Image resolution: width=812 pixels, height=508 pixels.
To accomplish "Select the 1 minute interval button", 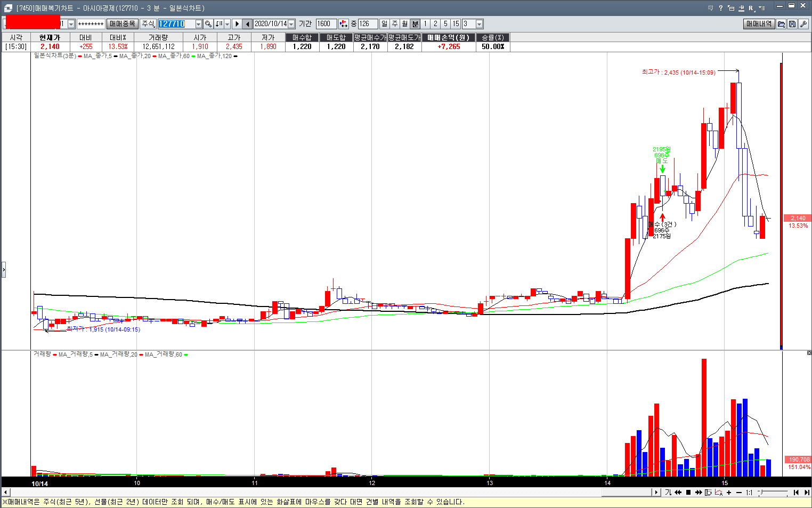I will 425,24.
